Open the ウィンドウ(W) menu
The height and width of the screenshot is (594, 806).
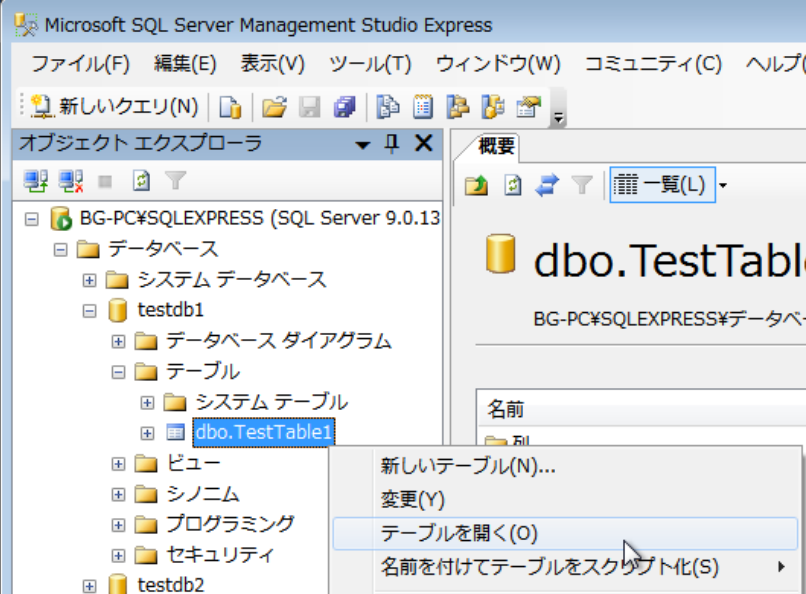[498, 64]
